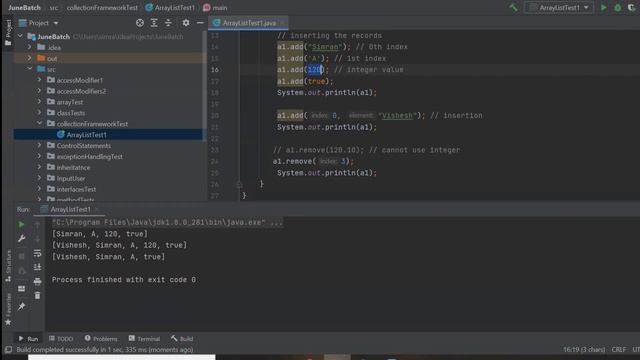
Task: Click the "Vishesh" string in editor
Action: (x=397, y=116)
